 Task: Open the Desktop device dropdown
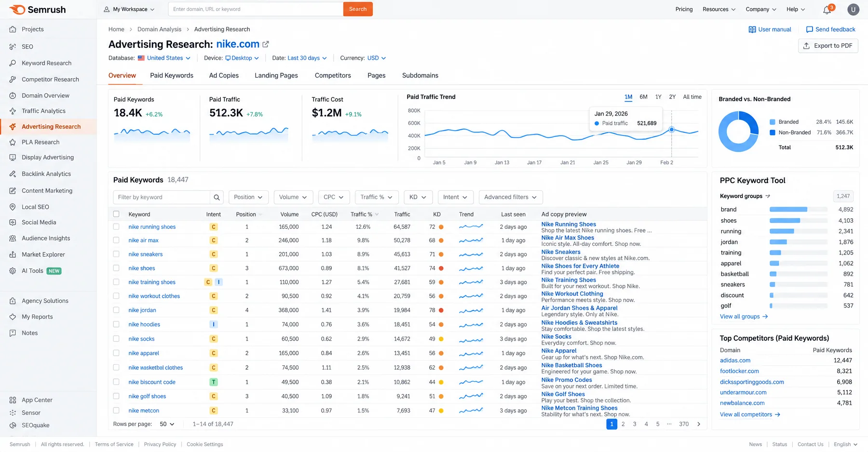242,58
